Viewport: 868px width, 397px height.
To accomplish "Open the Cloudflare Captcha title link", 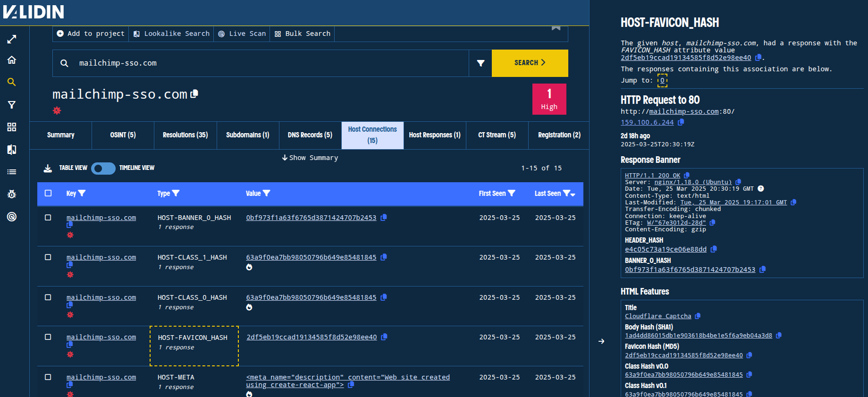I will (658, 316).
